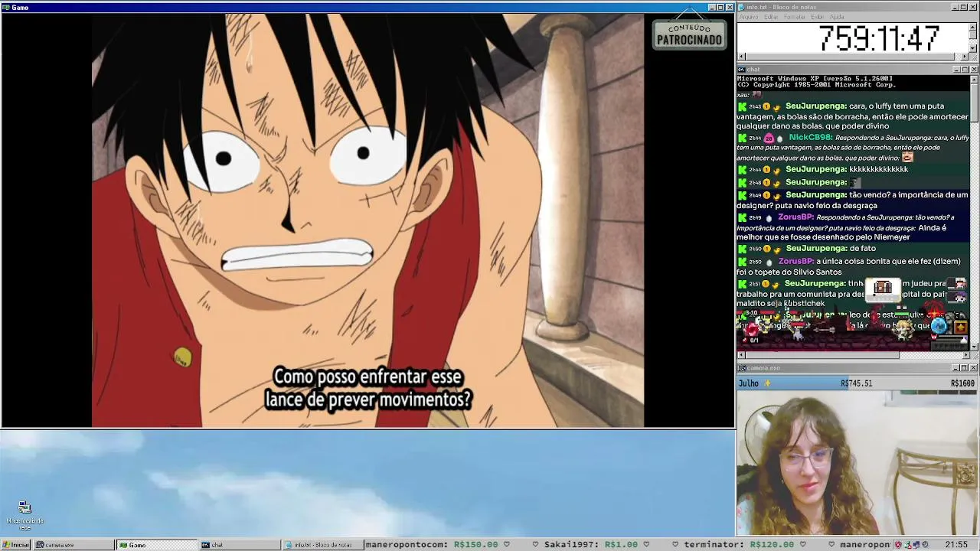Maximize the camera.exe window
The height and width of the screenshot is (551, 980).
tap(965, 368)
